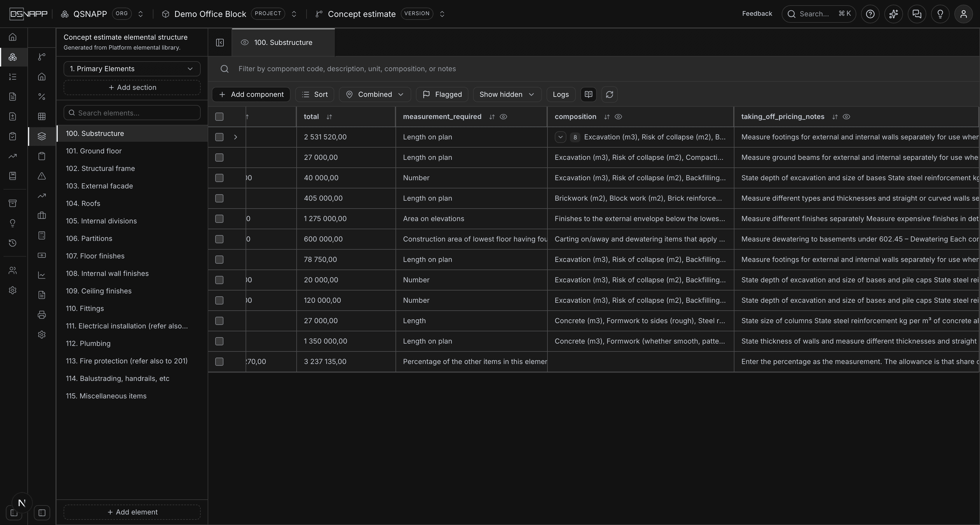Open the briefcase icon in sidebar
This screenshot has height=525, width=980.
coord(42,215)
